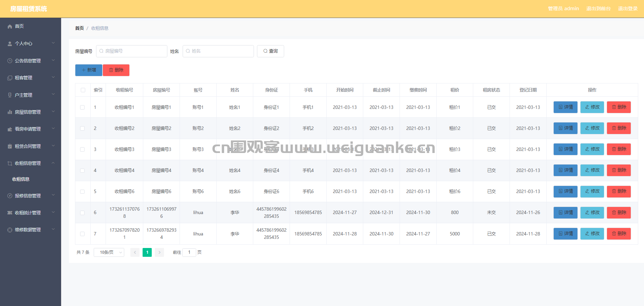
Task: Click the 房屋编号 search input field
Action: coord(132,51)
